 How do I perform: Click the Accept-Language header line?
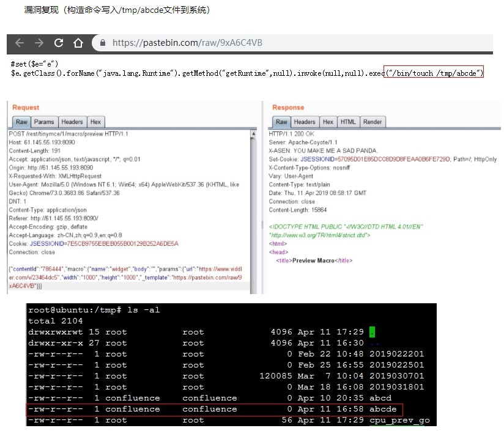[x=65, y=235]
